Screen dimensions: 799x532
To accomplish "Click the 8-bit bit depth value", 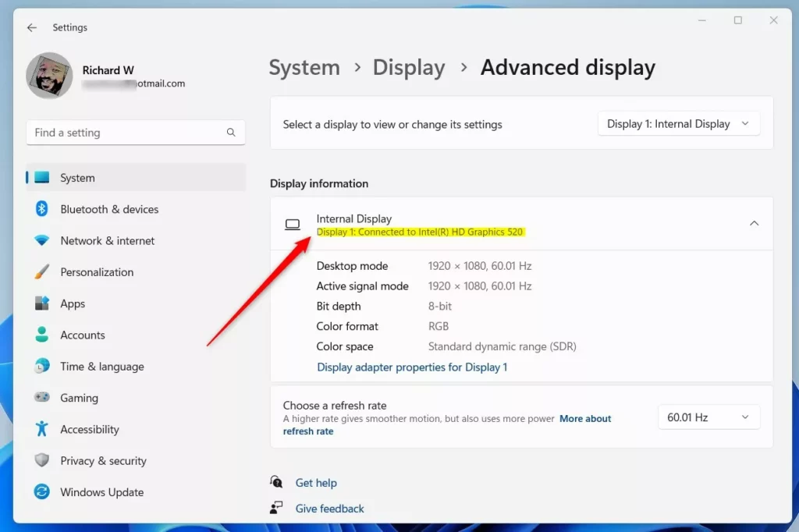I will click(x=440, y=307).
